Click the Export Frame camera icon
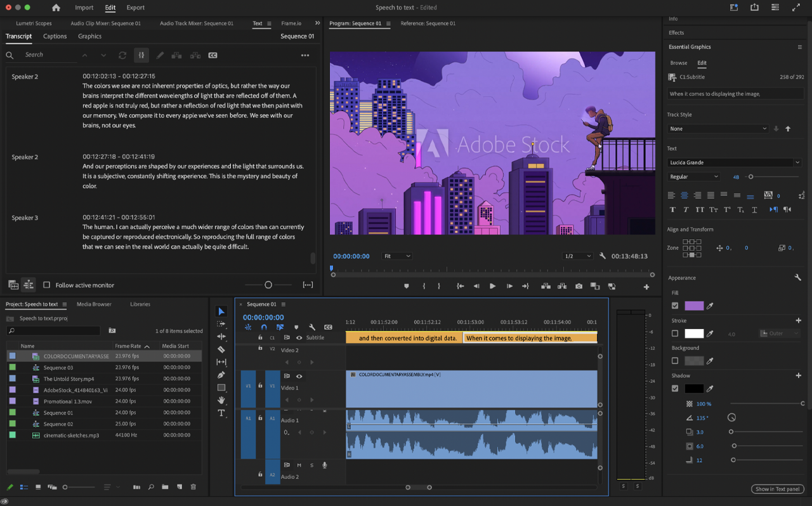812x506 pixels. click(579, 287)
